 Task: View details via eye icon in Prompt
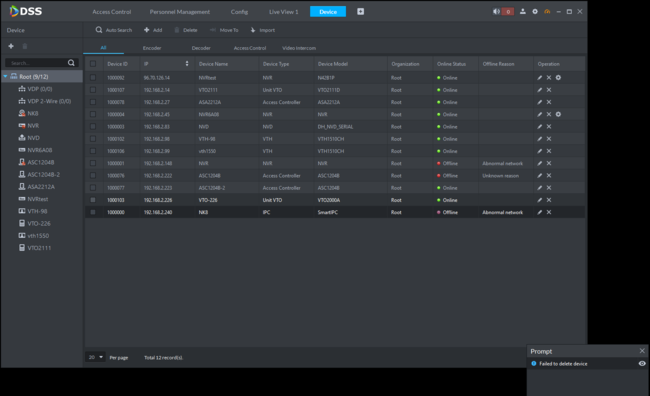(x=642, y=364)
